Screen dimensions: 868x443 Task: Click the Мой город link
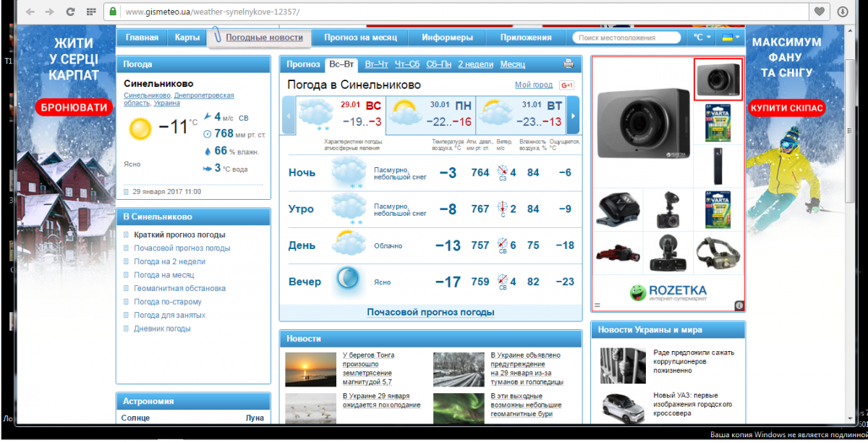[x=534, y=85]
